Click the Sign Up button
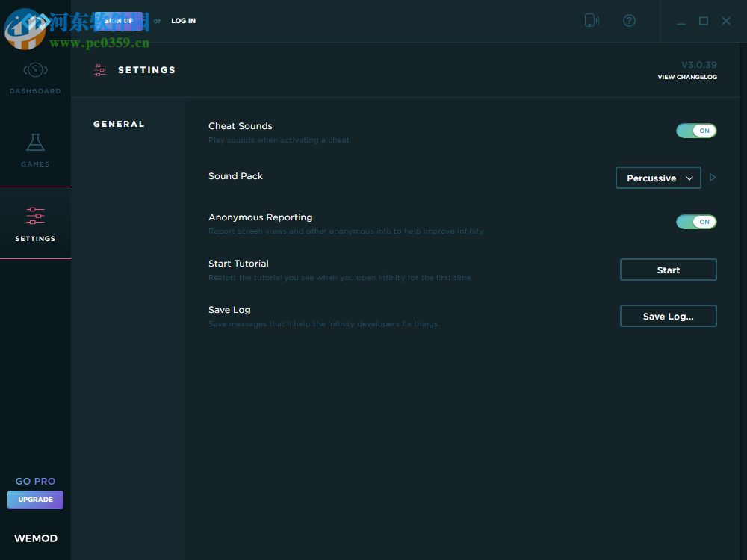Viewport: 747px width, 560px height. coord(119,21)
